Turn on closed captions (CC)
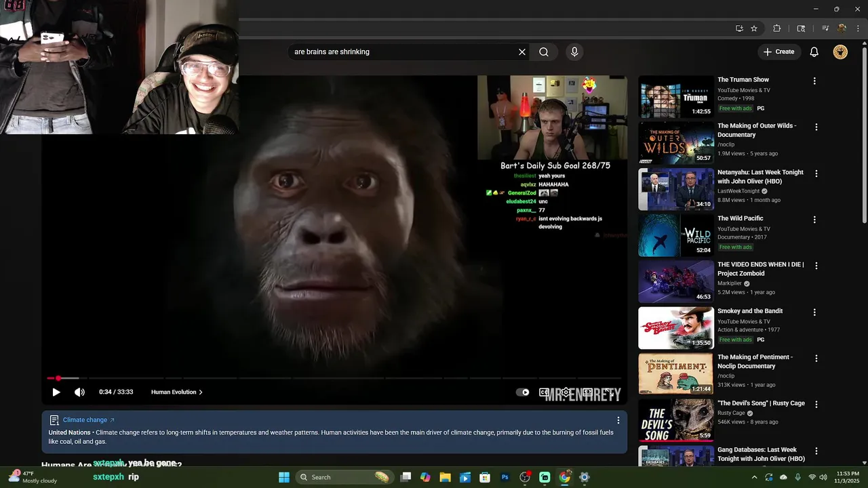 (x=544, y=392)
